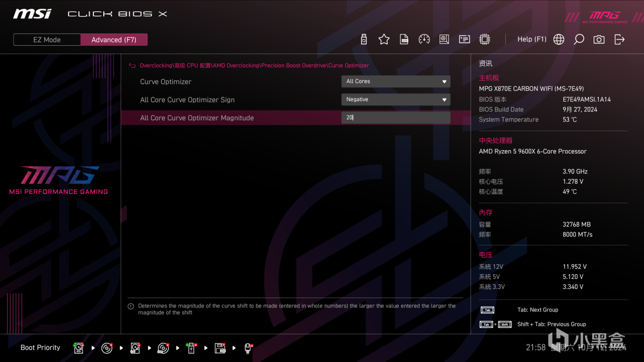Click the Boot Priority label

40,348
